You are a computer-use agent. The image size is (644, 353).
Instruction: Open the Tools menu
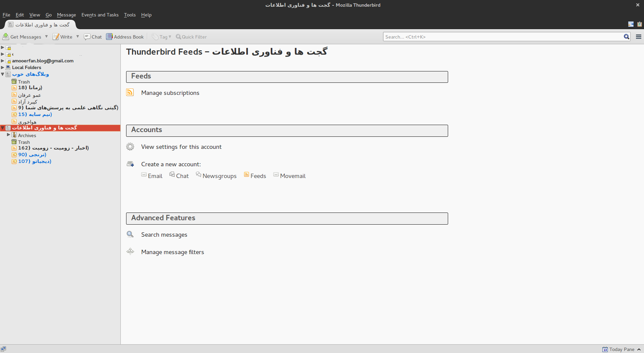tap(130, 15)
